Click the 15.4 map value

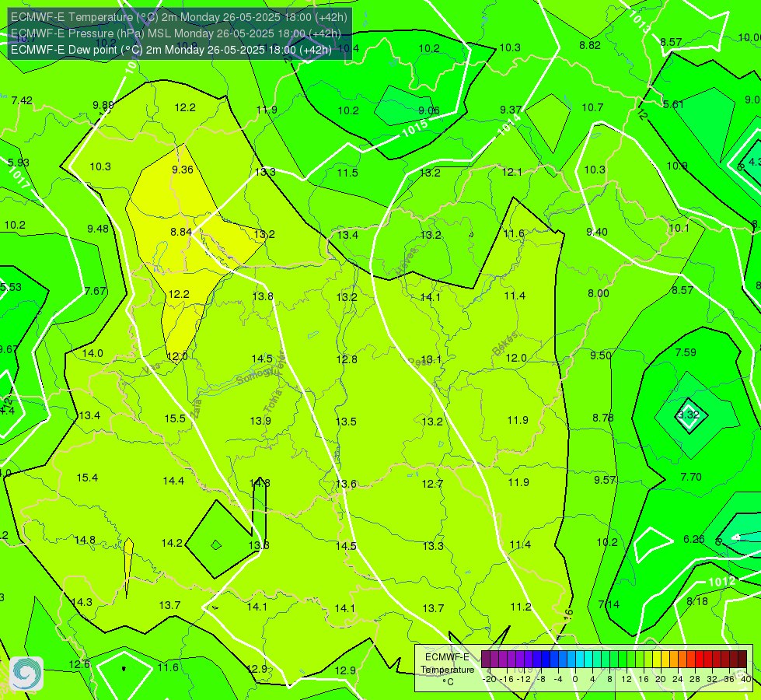pos(87,478)
